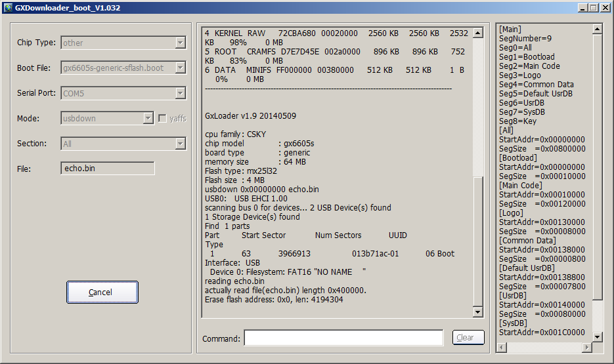The image size is (614, 364).
Task: Focus the Command input field
Action: pyautogui.click(x=344, y=338)
